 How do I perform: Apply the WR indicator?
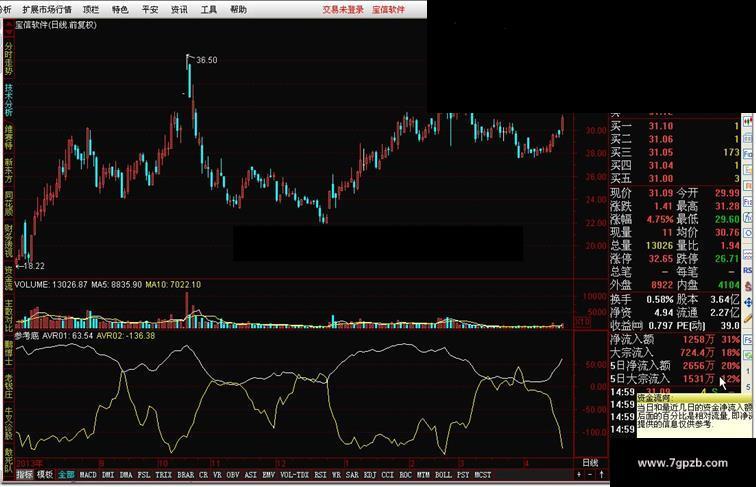pyautogui.click(x=336, y=475)
